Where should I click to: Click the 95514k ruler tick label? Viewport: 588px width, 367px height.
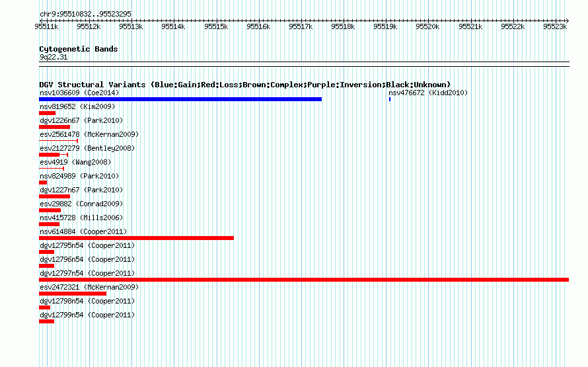click(x=173, y=26)
